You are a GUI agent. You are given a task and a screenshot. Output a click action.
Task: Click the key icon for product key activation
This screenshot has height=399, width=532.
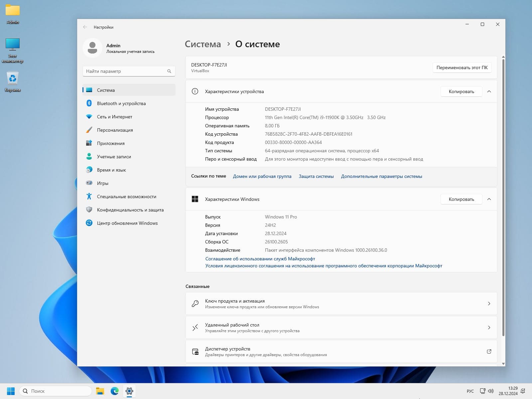coord(195,304)
